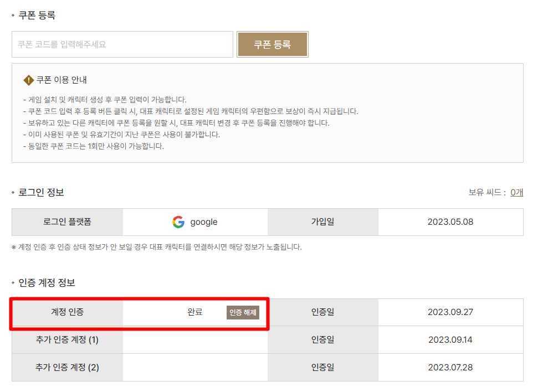The height and width of the screenshot is (392, 538).
Task: Select the note about 계정 인증 후 인증 상태 정보
Action: 157,247
